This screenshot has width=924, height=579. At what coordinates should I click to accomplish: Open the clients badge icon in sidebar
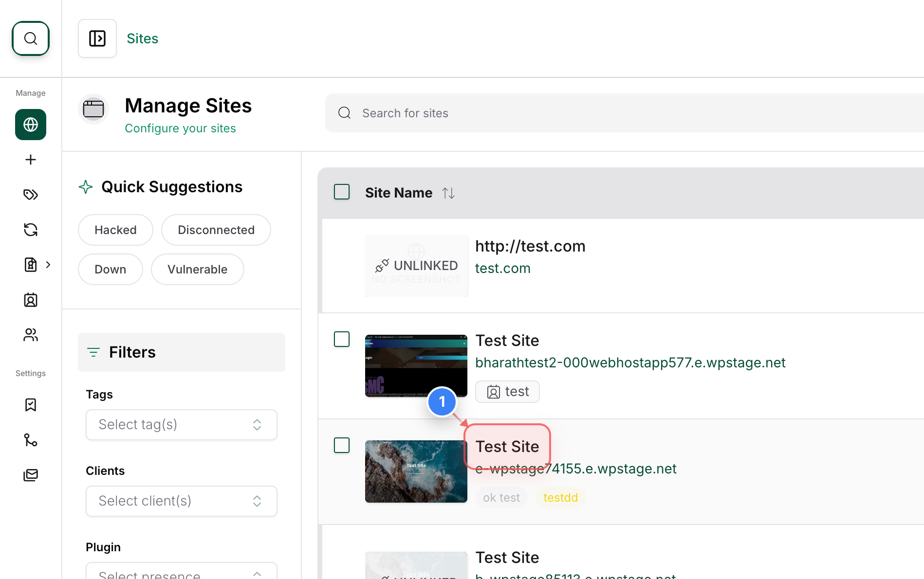point(31,300)
